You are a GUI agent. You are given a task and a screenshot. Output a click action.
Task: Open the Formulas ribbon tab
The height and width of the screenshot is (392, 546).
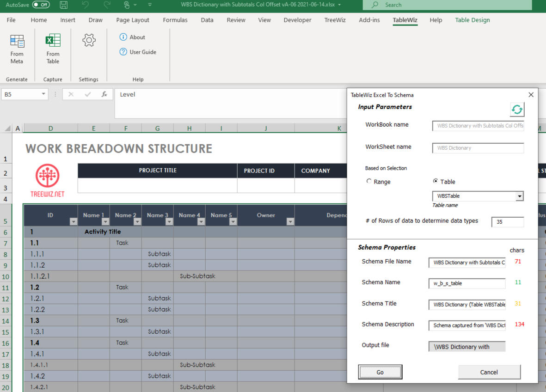[175, 20]
